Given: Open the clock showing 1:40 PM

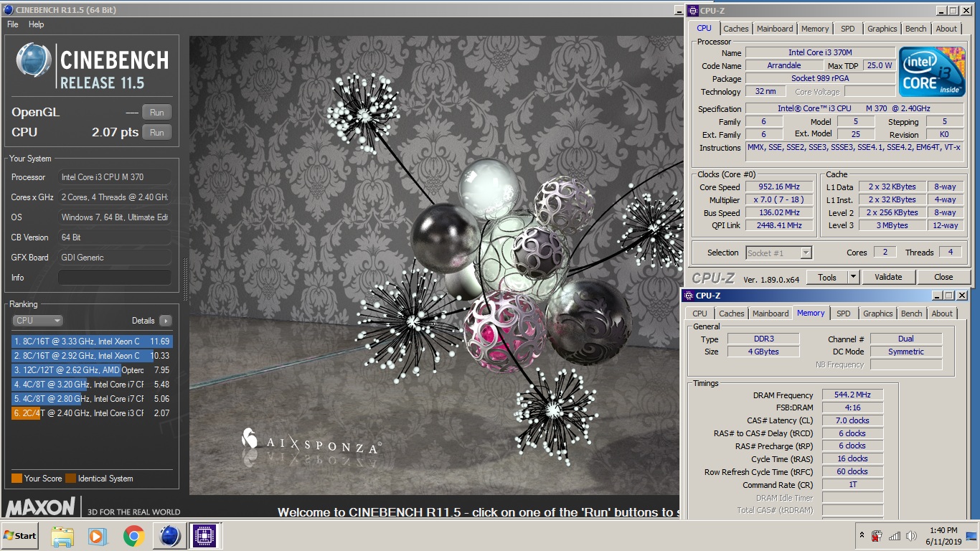Looking at the screenshot, I should pyautogui.click(x=943, y=536).
